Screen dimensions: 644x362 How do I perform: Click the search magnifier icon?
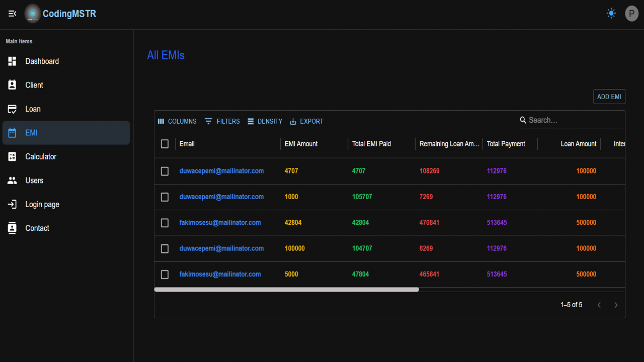[523, 120]
